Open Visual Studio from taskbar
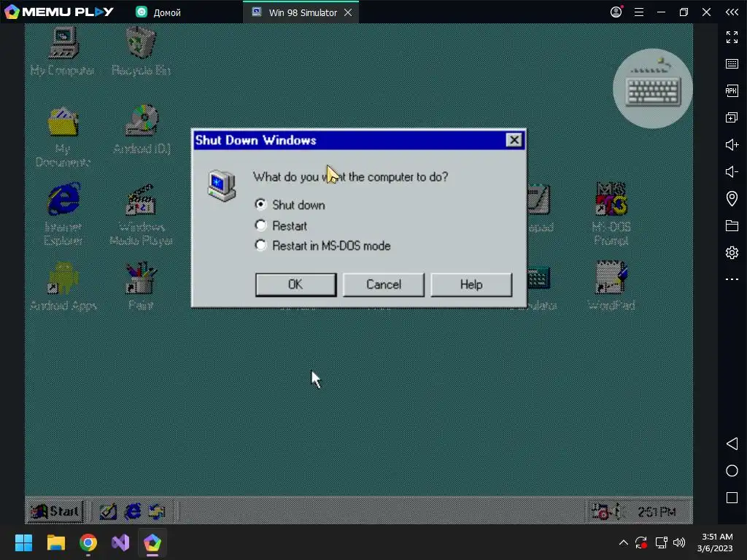 click(120, 542)
